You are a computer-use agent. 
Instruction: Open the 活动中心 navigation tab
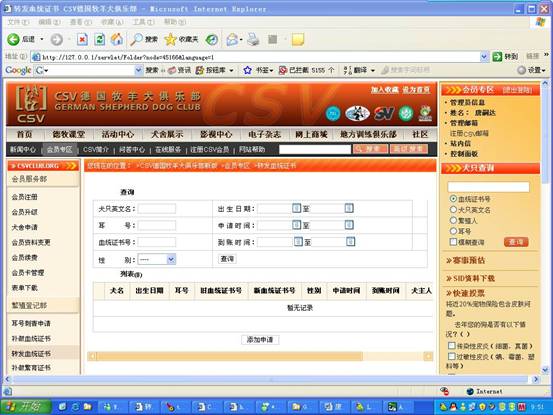point(118,134)
